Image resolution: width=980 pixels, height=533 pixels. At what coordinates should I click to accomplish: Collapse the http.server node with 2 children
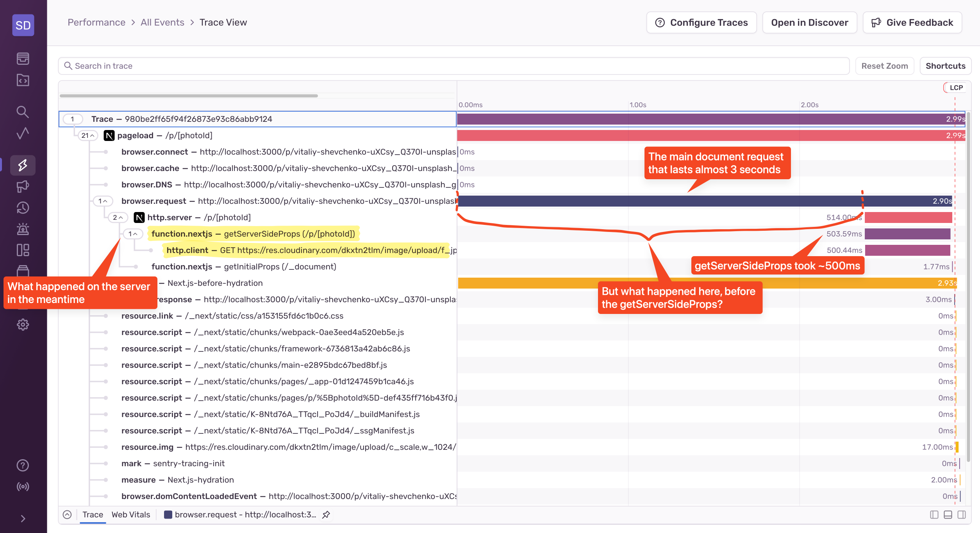pyautogui.click(x=118, y=217)
